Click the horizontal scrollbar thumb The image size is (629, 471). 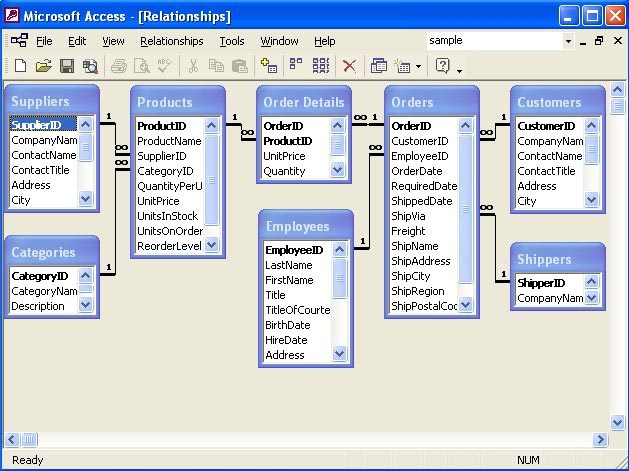29,439
